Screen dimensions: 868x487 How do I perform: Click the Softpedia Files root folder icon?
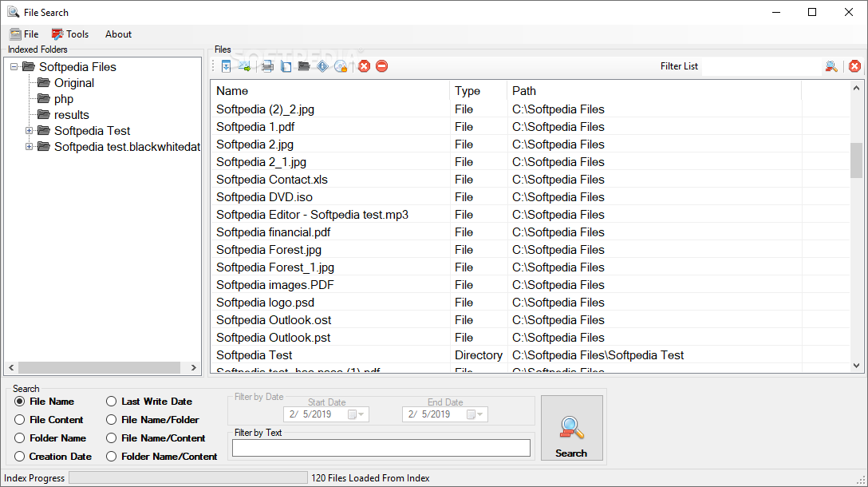(x=28, y=66)
